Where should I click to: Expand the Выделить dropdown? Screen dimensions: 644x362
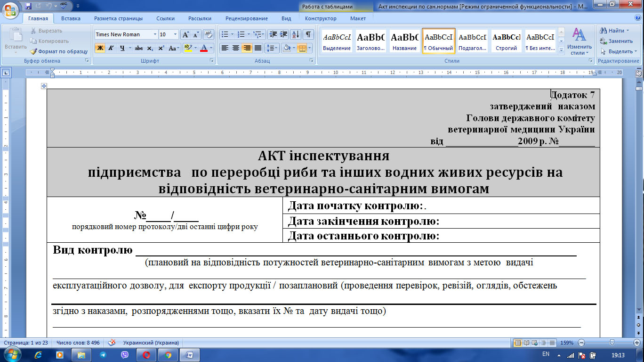(619, 51)
